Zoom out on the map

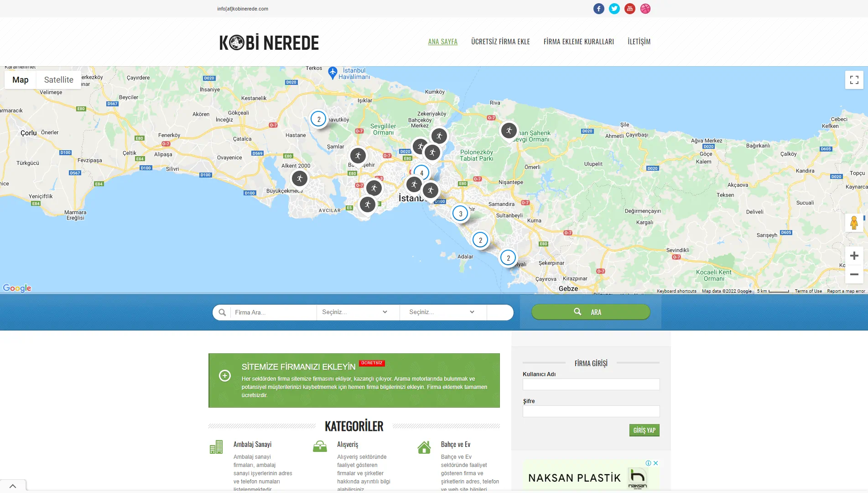854,274
